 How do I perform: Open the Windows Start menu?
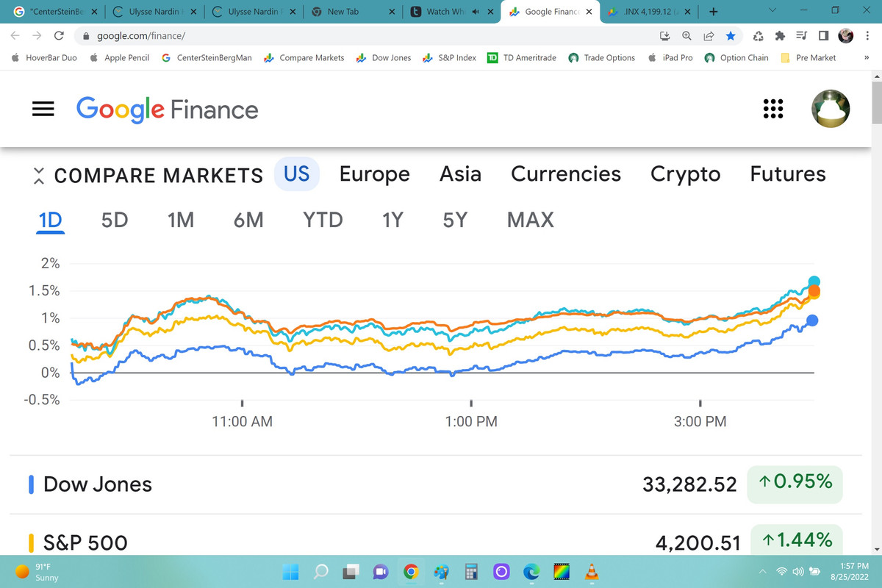(x=291, y=571)
